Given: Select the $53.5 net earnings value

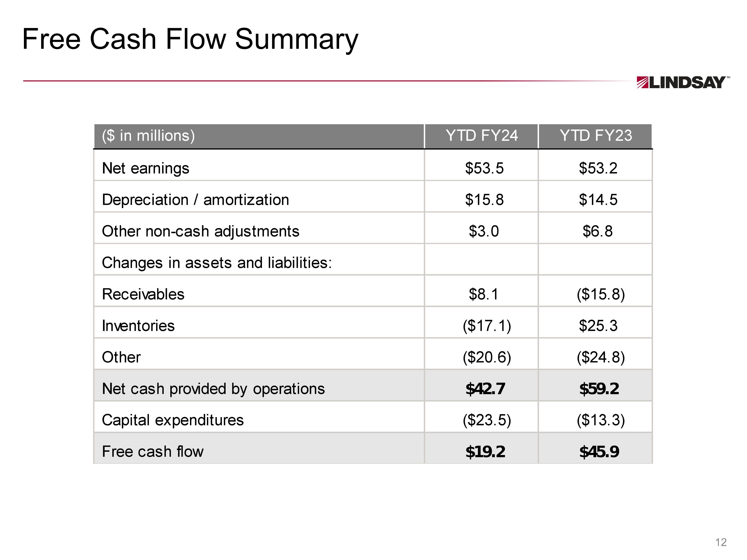Looking at the screenshot, I should 484,168.
